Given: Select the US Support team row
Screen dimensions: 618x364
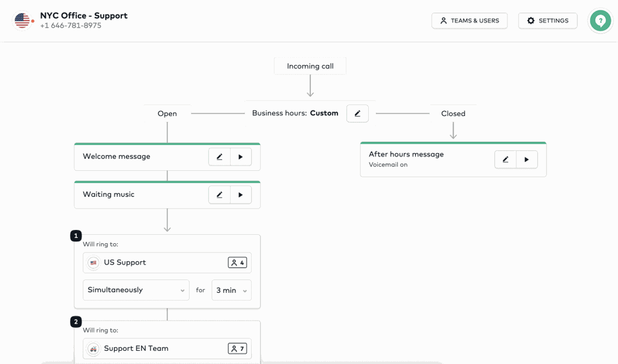Looking at the screenshot, I should tap(167, 263).
